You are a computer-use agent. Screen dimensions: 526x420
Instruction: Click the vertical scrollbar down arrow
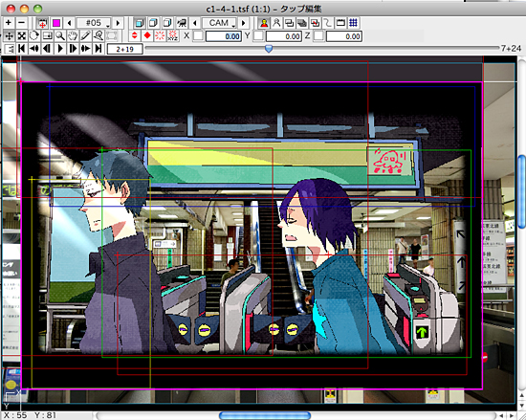[x=521, y=406]
